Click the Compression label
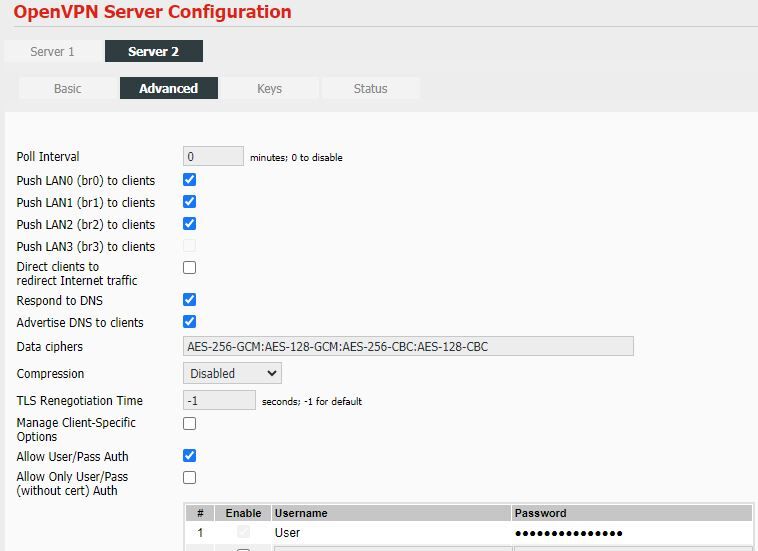This screenshot has width=758, height=551. [x=50, y=374]
